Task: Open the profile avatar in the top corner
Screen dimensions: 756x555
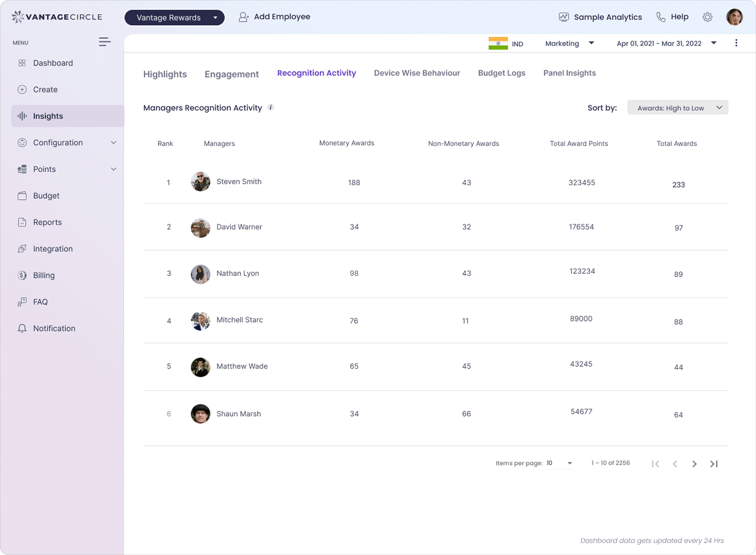Action: point(734,17)
